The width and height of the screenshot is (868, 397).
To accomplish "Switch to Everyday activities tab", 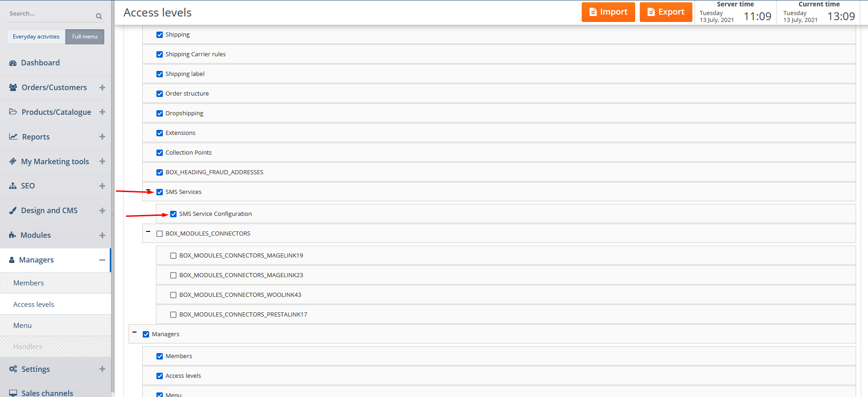I will [x=36, y=37].
